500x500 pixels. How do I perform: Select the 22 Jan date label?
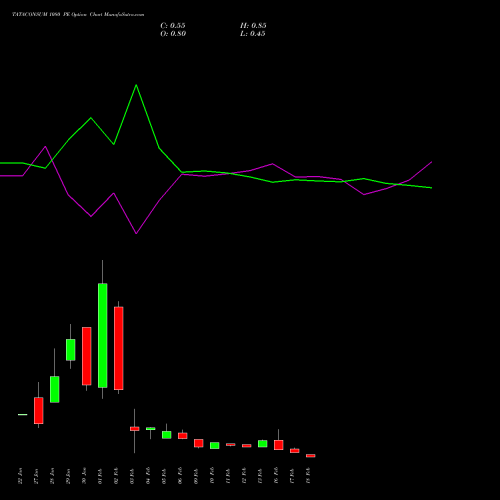(x=20, y=476)
